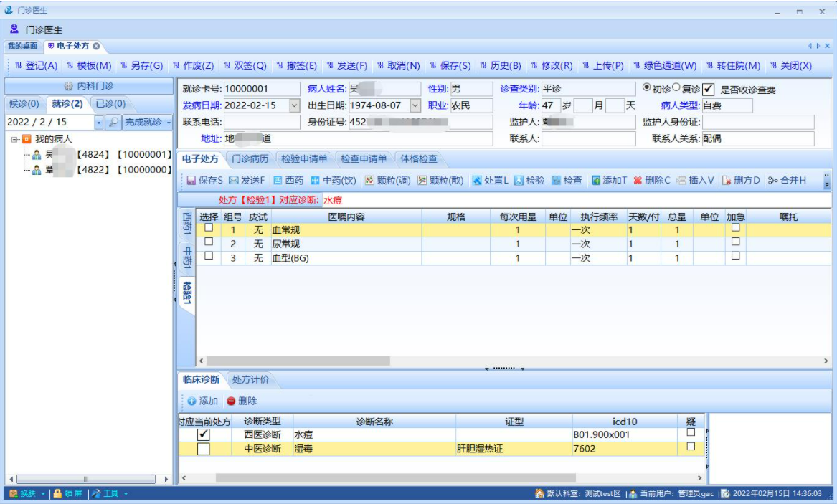Open the left panel date dropdown arrow

99,123
